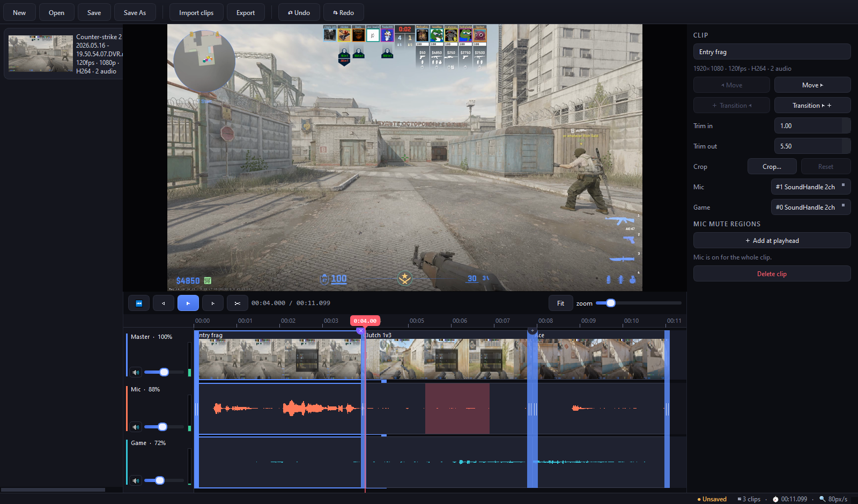This screenshot has height=504, width=858.
Task: Click the 00:10 ruler mark
Action: point(631,321)
